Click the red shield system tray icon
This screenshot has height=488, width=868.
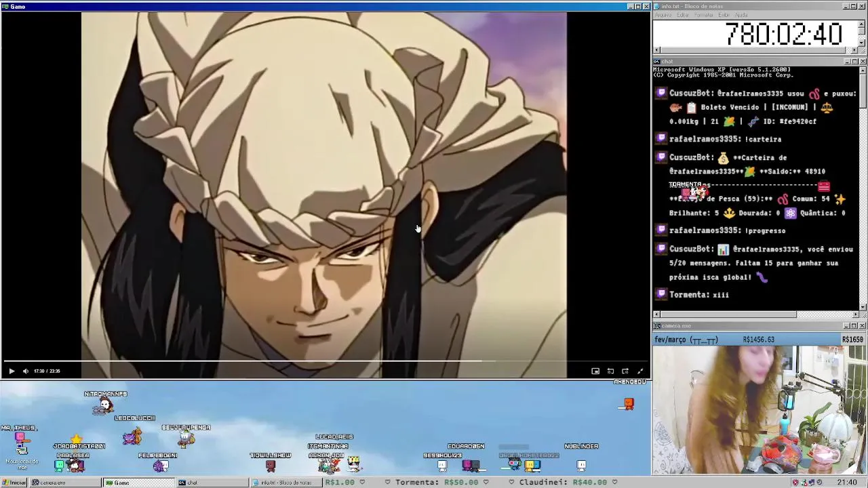pos(795,483)
